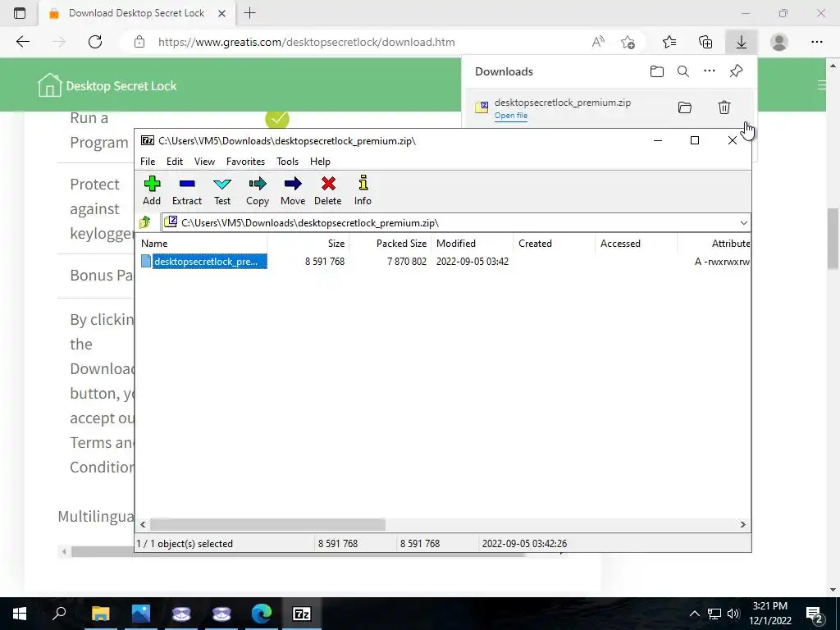Close the Download Desktop Secret Lock tab

point(221,13)
